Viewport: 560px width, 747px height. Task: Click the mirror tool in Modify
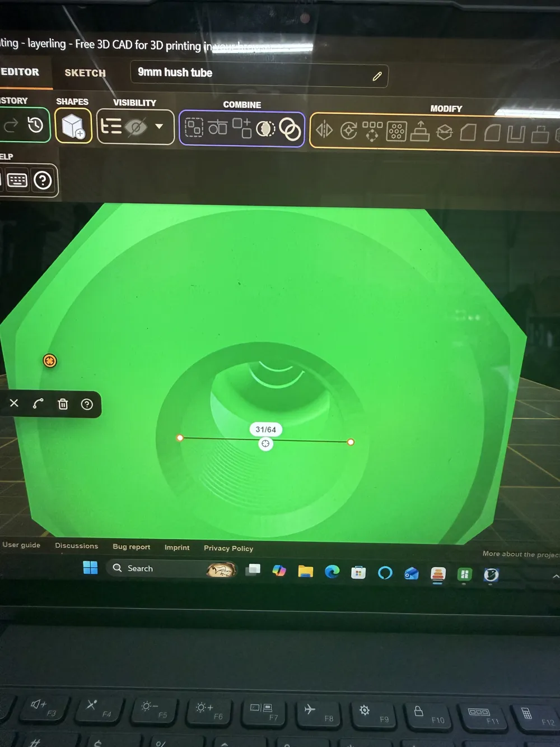pos(324,131)
